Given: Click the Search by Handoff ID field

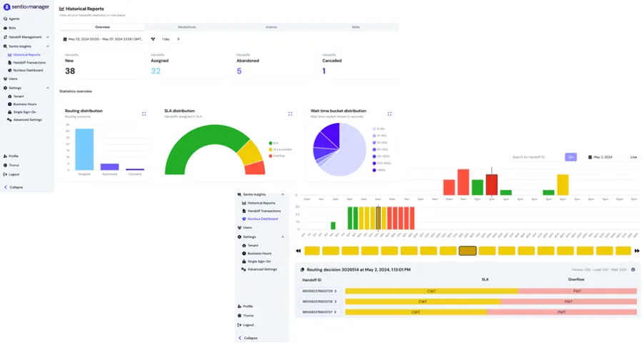Looking at the screenshot, I should pos(536,157).
